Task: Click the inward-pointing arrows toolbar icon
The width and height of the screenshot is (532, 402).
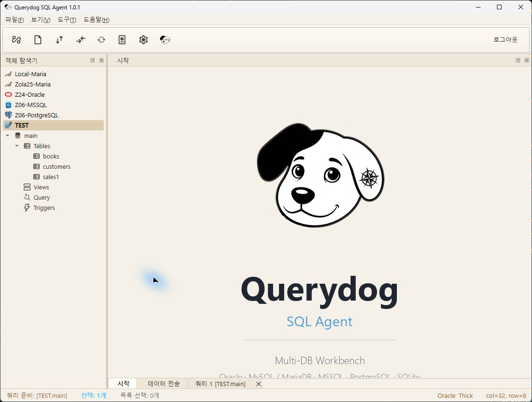Action: click(x=81, y=40)
